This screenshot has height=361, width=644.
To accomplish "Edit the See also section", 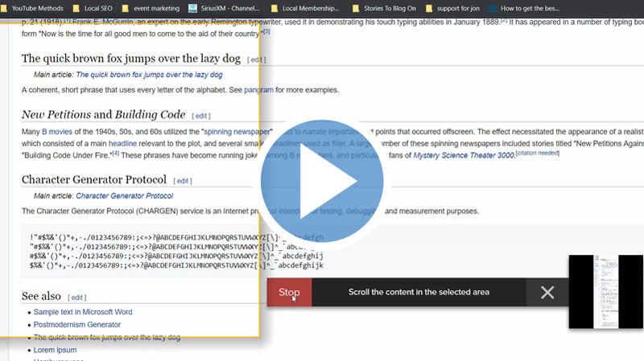I will pyautogui.click(x=76, y=297).
